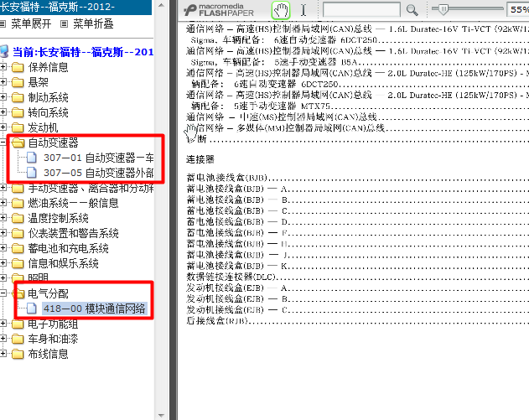Click the 菜单折叠 icon
Image resolution: width=529 pixels, height=420 pixels.
coord(64,24)
